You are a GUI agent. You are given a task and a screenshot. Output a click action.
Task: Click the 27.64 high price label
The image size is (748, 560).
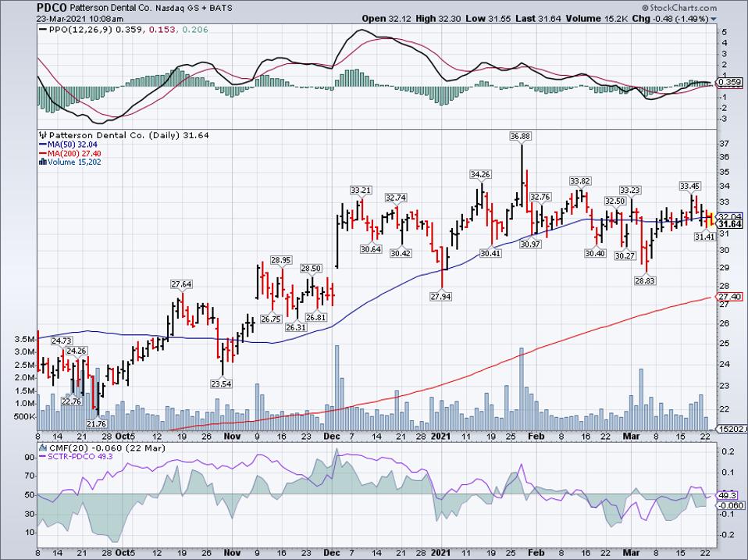[x=181, y=285]
